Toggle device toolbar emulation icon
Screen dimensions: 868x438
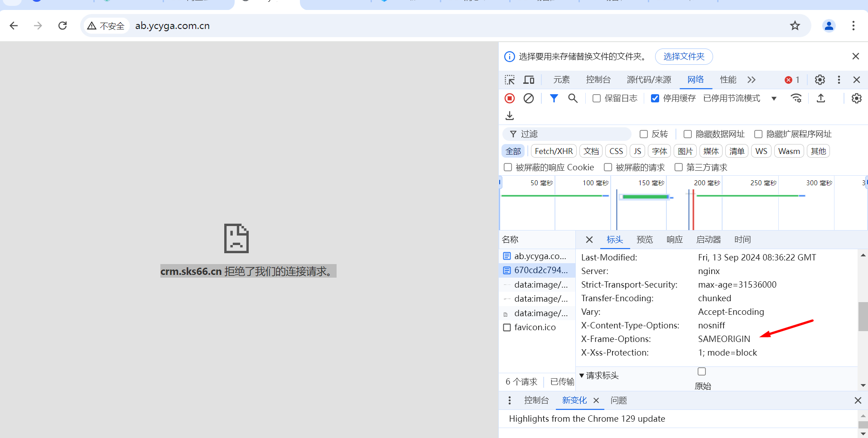pyautogui.click(x=529, y=80)
